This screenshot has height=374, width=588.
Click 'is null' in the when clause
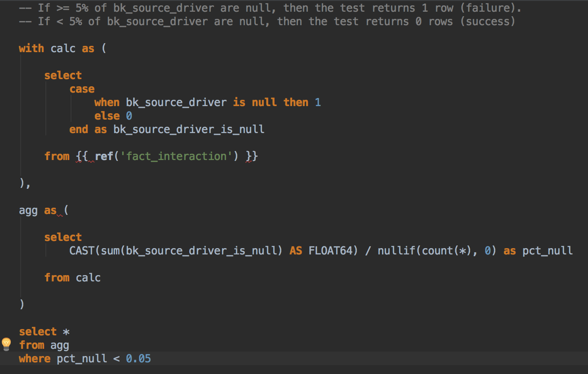[x=255, y=102]
